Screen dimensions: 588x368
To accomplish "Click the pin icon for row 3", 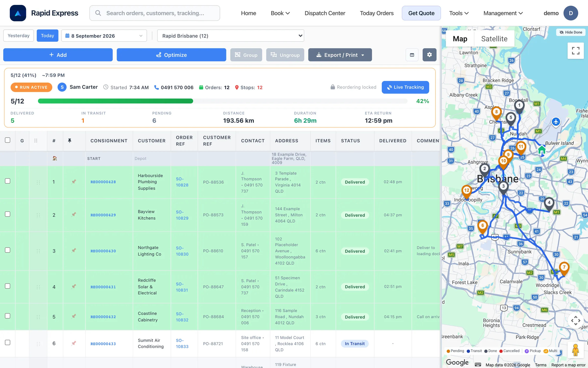I will (74, 250).
